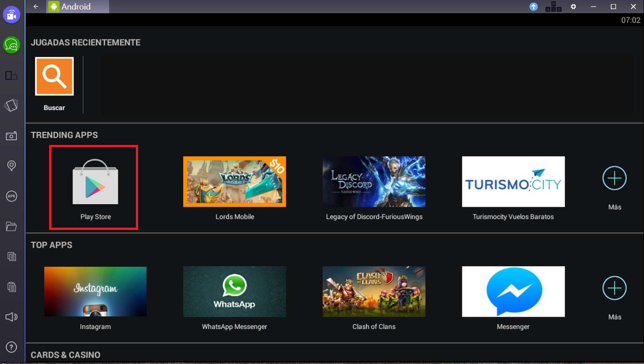
Task: Click the blue upload arrow icon
Action: point(534,7)
